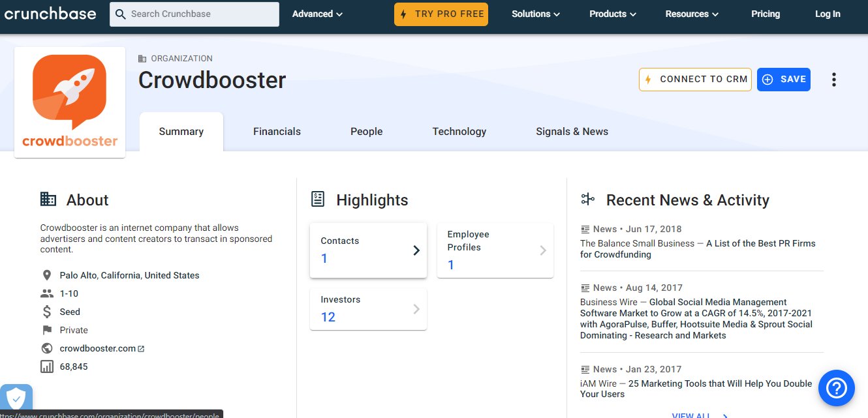Click the Employee Profiles chevron arrow
Image resolution: width=868 pixels, height=418 pixels.
(x=543, y=250)
